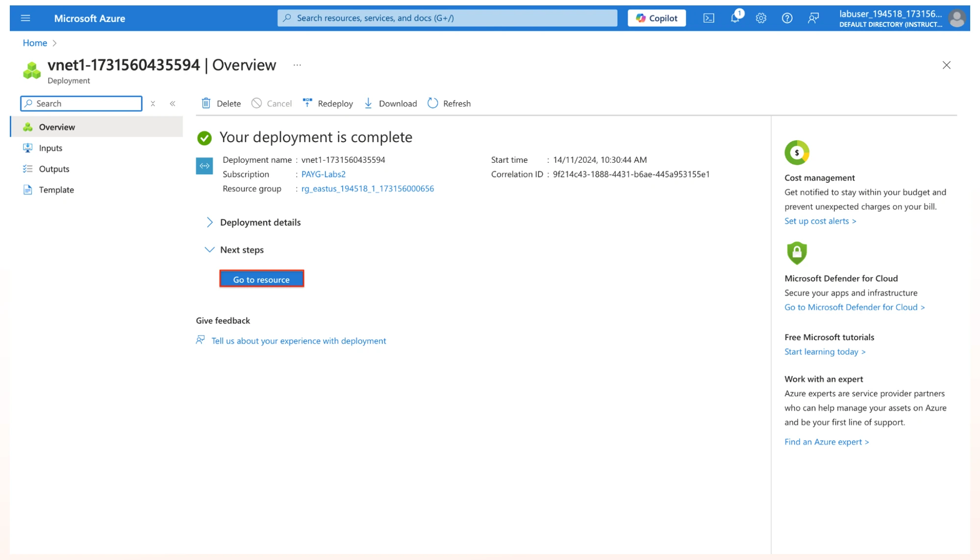Viewport: 980px width, 560px height.
Task: Open Start learning today link
Action: tap(825, 352)
